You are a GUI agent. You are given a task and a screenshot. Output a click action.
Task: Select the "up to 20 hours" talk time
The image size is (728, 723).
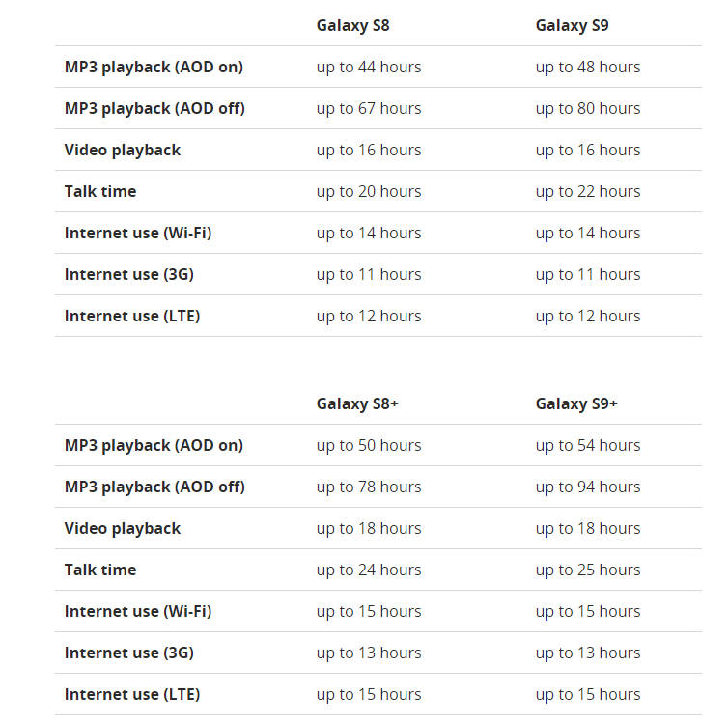coord(369,191)
